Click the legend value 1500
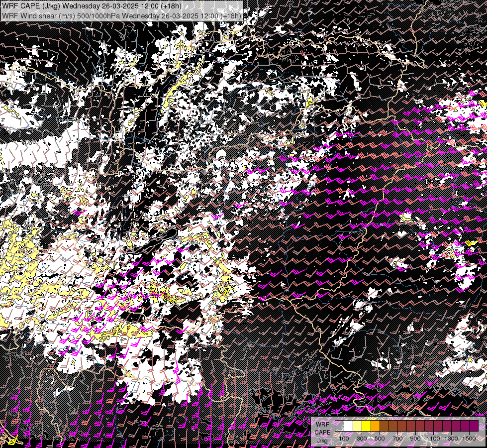Screen dimensions: 487x448 coord(469,439)
